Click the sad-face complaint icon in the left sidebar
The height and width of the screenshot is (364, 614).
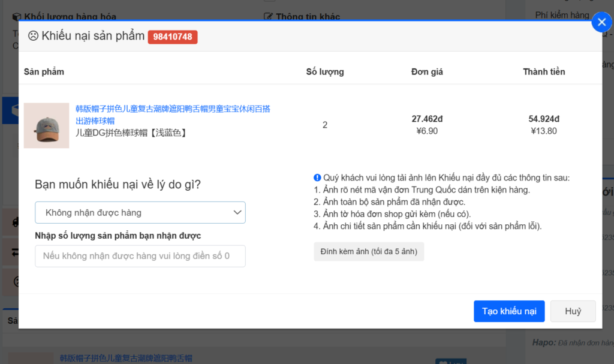click(16, 282)
